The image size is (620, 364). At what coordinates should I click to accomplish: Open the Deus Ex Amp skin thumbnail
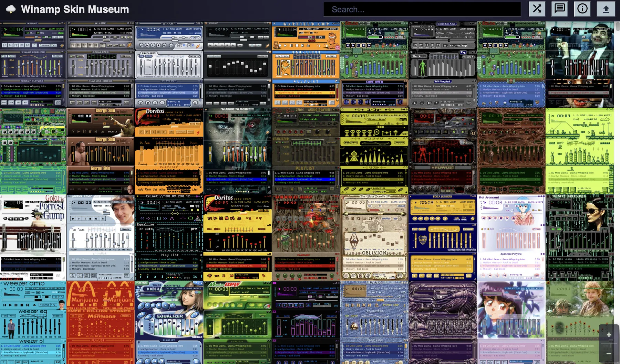442,65
